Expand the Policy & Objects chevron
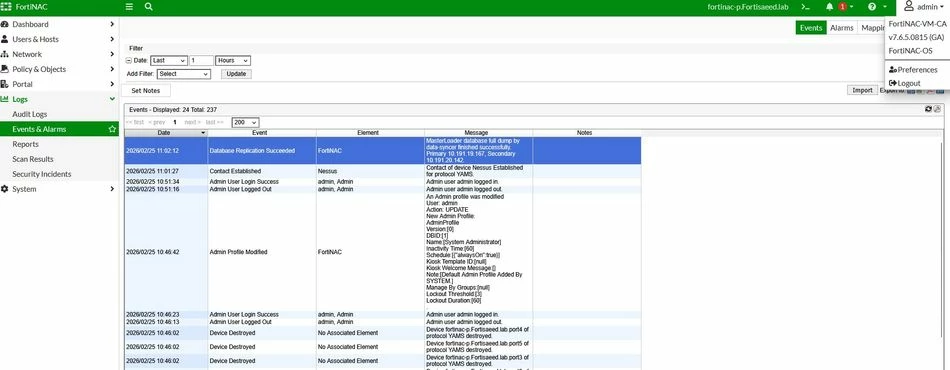Viewport: 950px width, 370px height. tap(112, 69)
